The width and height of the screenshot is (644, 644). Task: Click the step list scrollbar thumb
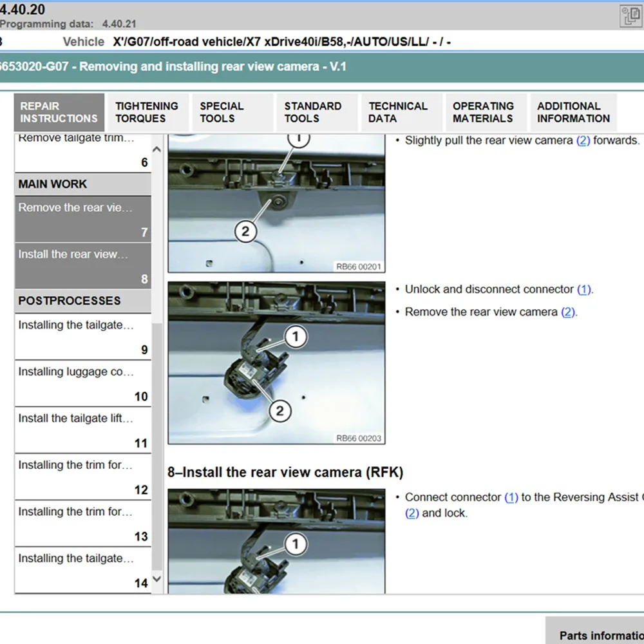(x=157, y=446)
